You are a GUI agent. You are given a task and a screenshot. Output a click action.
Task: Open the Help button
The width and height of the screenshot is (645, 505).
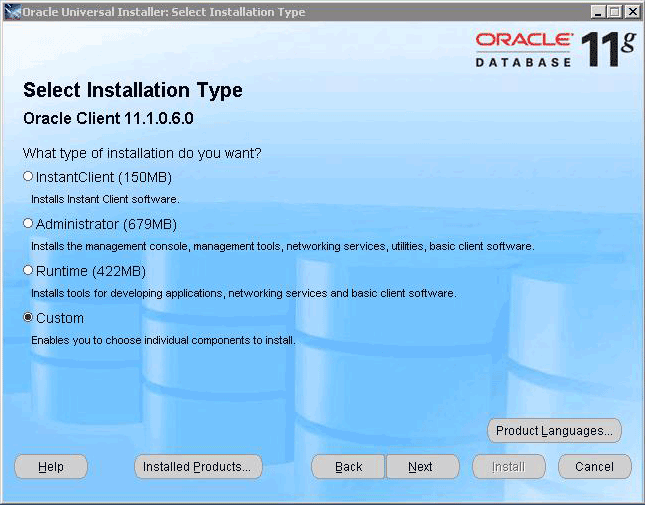pyautogui.click(x=51, y=467)
